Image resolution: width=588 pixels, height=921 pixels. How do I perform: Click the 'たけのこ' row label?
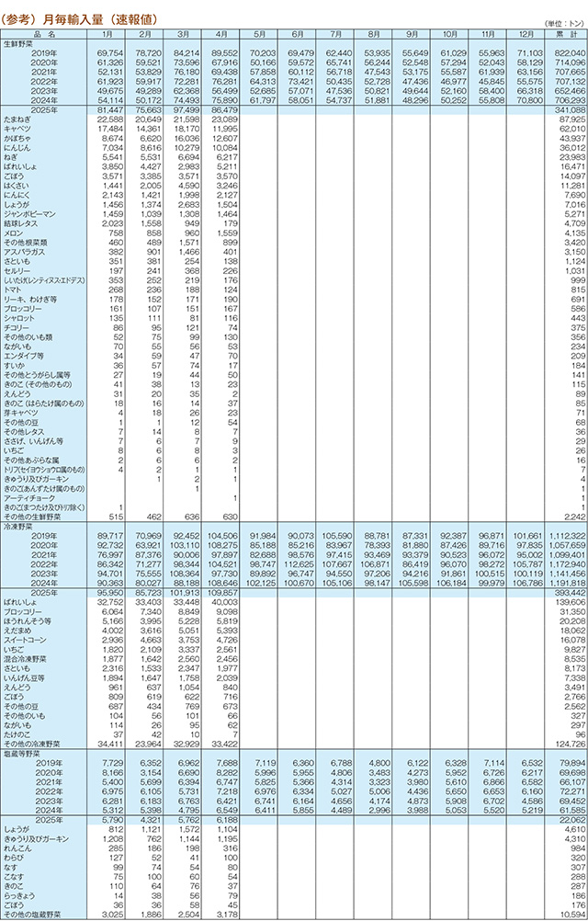click(17, 734)
